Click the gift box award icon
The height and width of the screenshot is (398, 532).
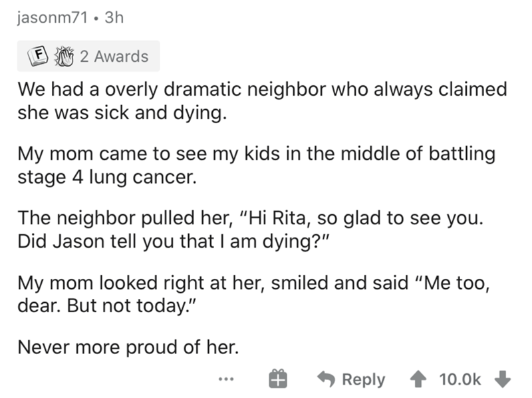[x=278, y=379]
